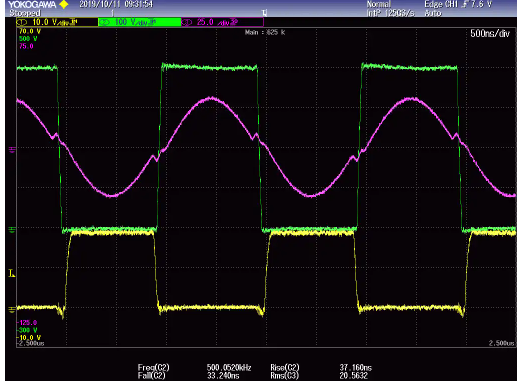Click the '2.500us' right time axis label
This screenshot has width=518, height=381.
pyautogui.click(x=502, y=343)
